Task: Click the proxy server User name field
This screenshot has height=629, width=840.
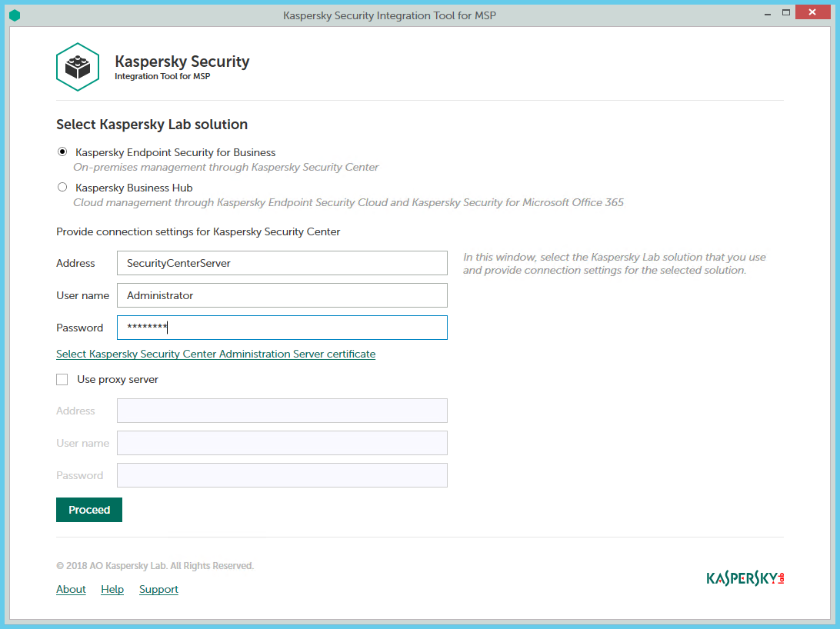Action: point(282,442)
